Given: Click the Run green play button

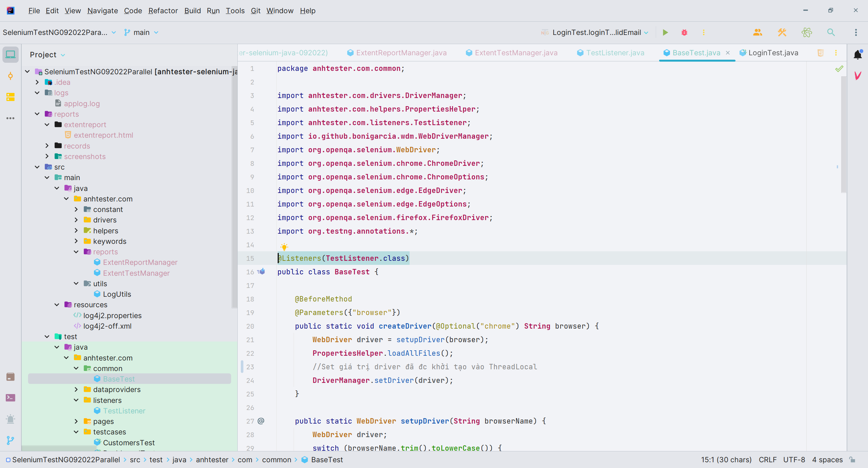Looking at the screenshot, I should tap(665, 33).
